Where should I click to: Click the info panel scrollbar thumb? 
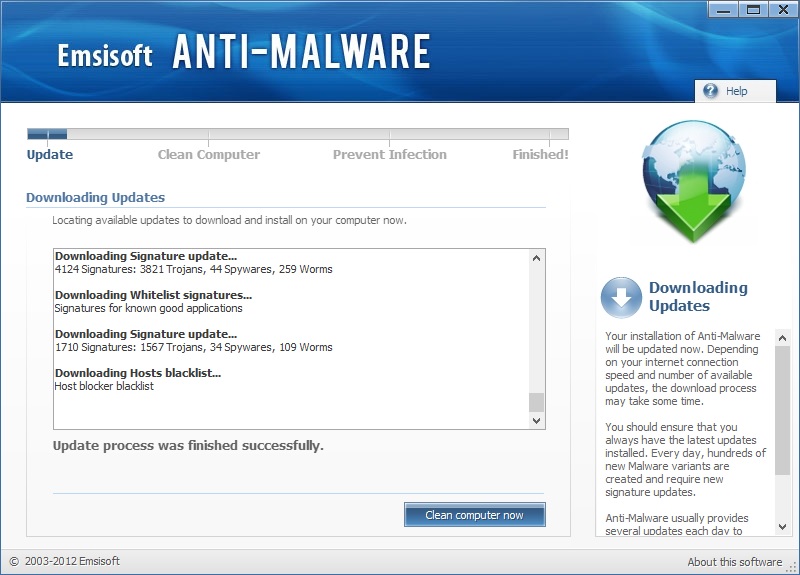[x=782, y=411]
